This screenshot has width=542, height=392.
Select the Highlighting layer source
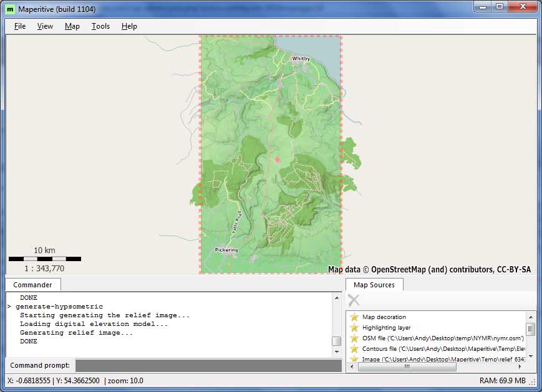click(386, 328)
